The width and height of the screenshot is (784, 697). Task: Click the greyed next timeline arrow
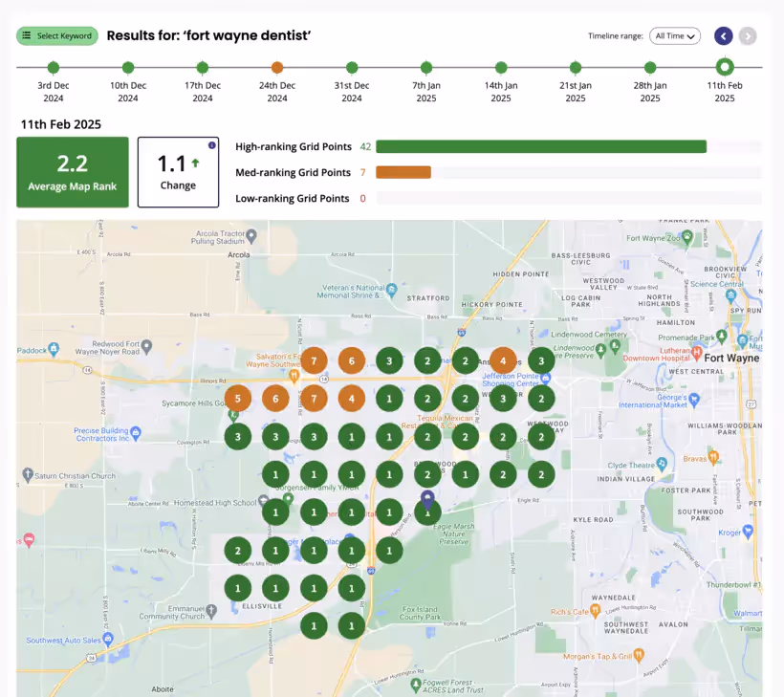coord(748,36)
